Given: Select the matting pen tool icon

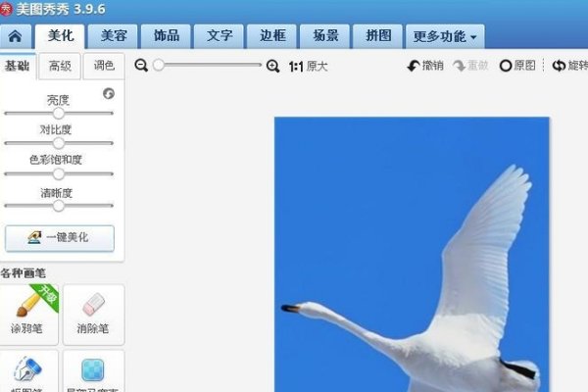Looking at the screenshot, I should click(x=28, y=371).
